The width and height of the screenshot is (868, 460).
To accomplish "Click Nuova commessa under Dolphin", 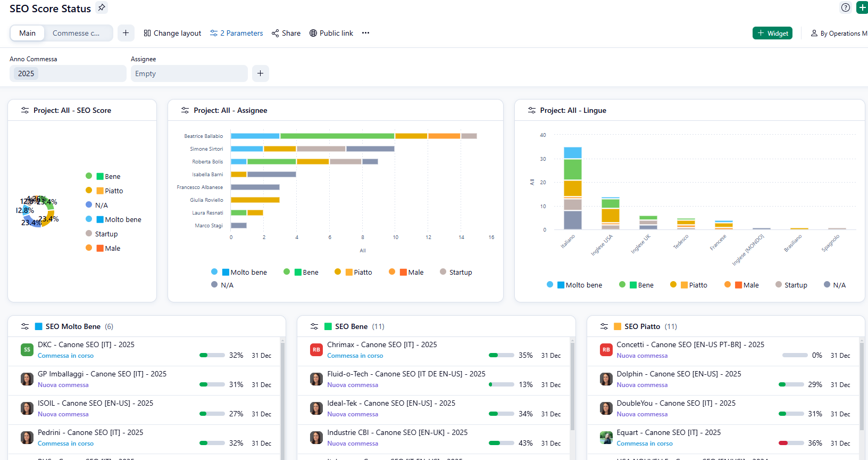I will 642,385.
